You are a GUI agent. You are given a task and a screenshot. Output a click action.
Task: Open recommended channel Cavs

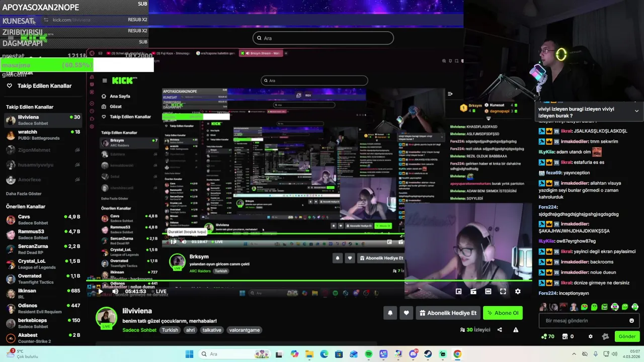(43, 220)
